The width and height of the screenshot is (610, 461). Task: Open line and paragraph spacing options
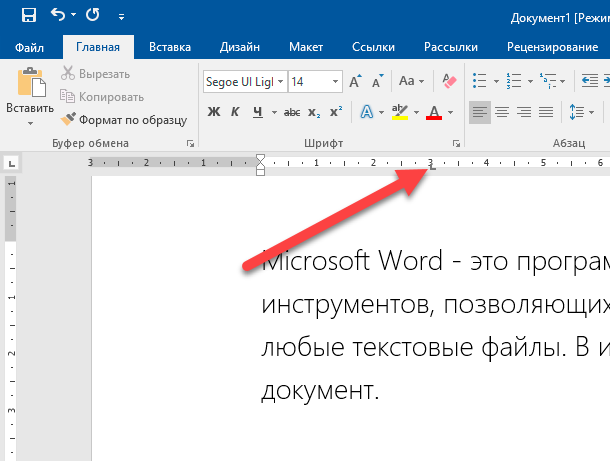tap(576, 112)
